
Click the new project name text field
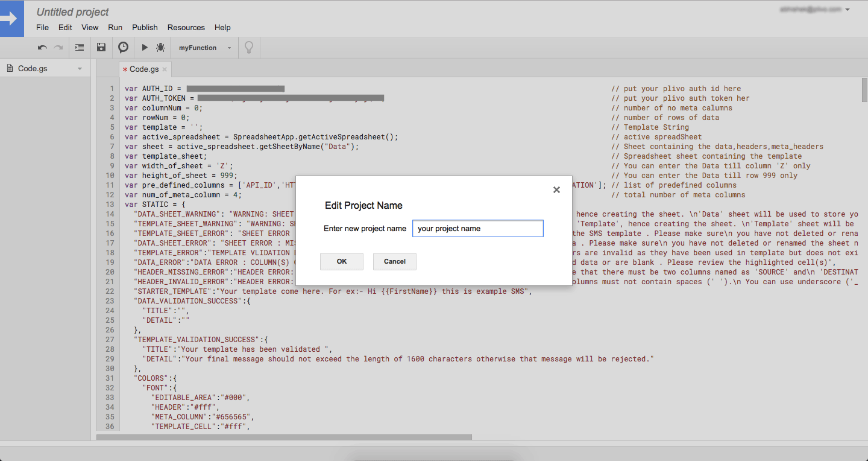pos(477,229)
